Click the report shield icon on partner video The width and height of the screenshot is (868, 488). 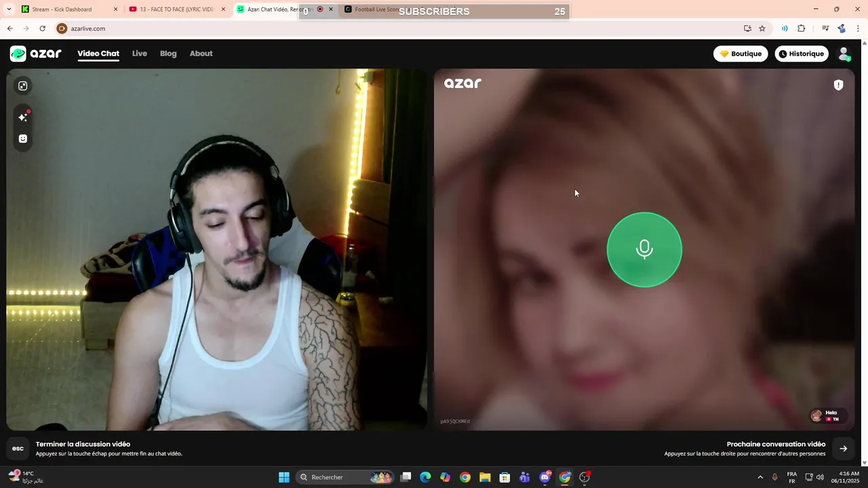pyautogui.click(x=839, y=85)
